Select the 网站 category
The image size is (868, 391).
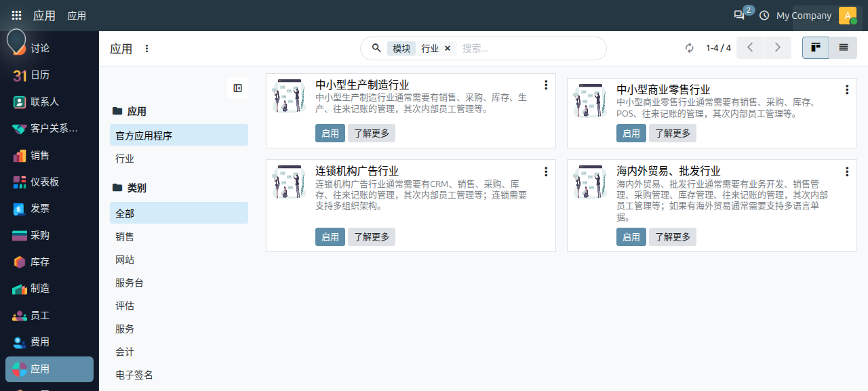pos(179,260)
